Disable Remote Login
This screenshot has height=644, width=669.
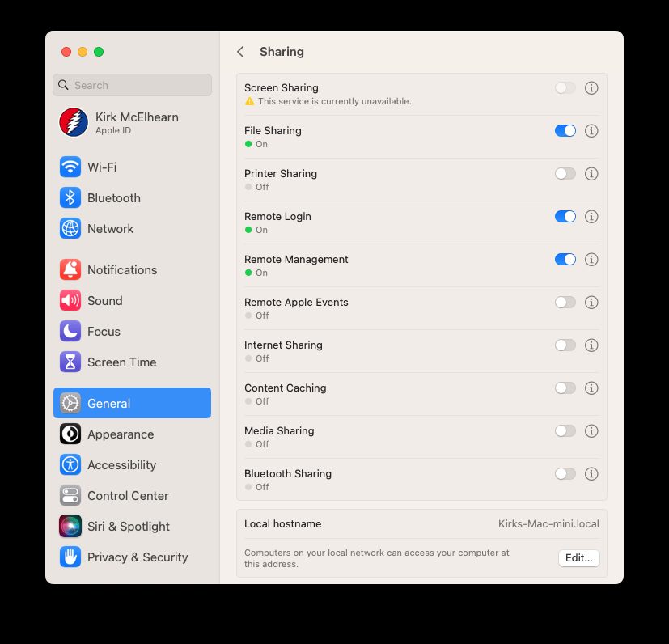[x=565, y=216]
